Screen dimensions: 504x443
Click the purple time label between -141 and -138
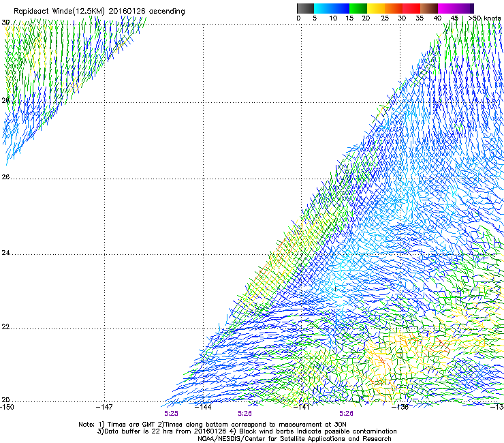pos(346,414)
